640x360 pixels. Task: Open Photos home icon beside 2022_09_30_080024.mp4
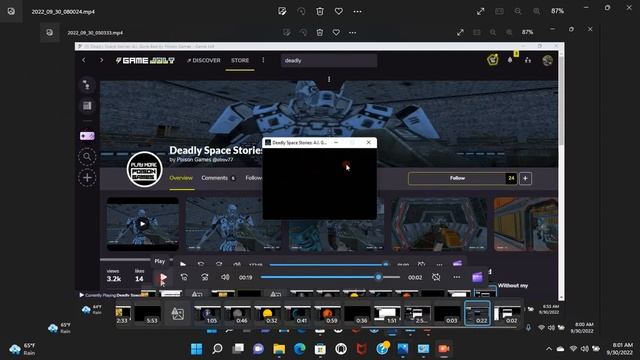click(x=11, y=11)
